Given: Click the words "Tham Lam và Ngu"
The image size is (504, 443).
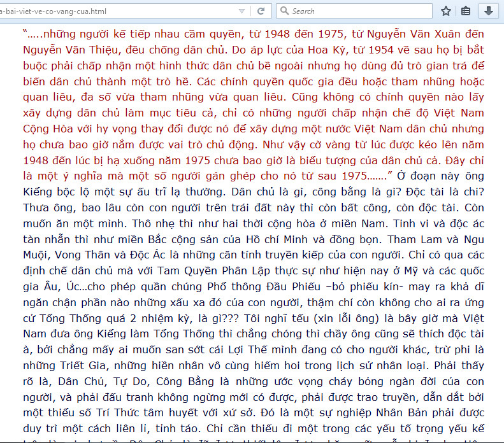Looking at the screenshot, I should (436, 239).
